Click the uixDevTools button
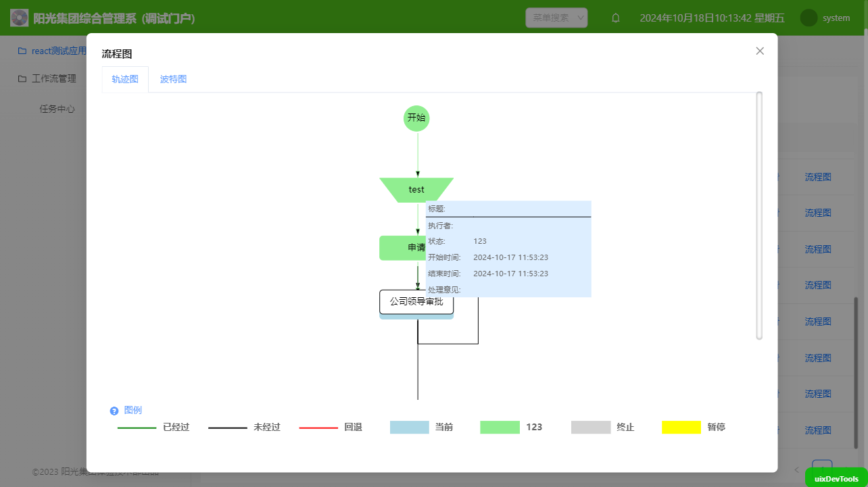This screenshot has height=487, width=868. (836, 478)
